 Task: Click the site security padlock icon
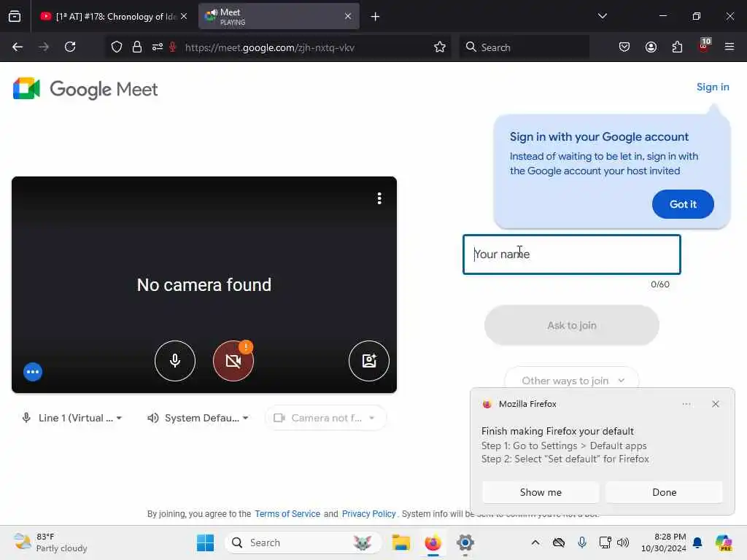[137, 47]
